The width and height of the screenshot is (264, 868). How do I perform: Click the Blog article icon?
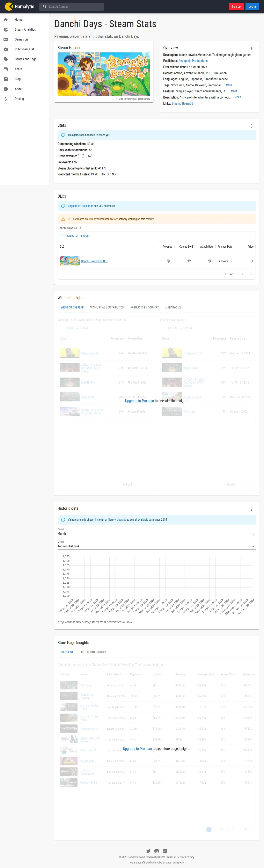point(6,79)
